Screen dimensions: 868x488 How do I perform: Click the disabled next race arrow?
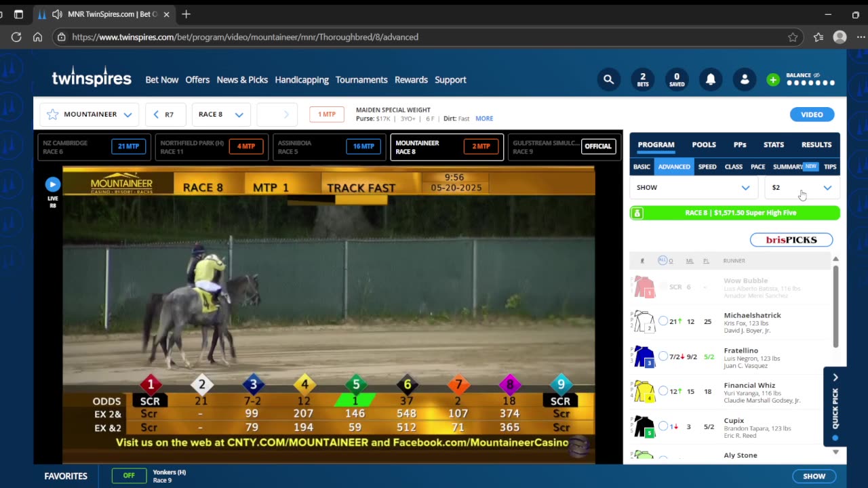tap(277, 115)
